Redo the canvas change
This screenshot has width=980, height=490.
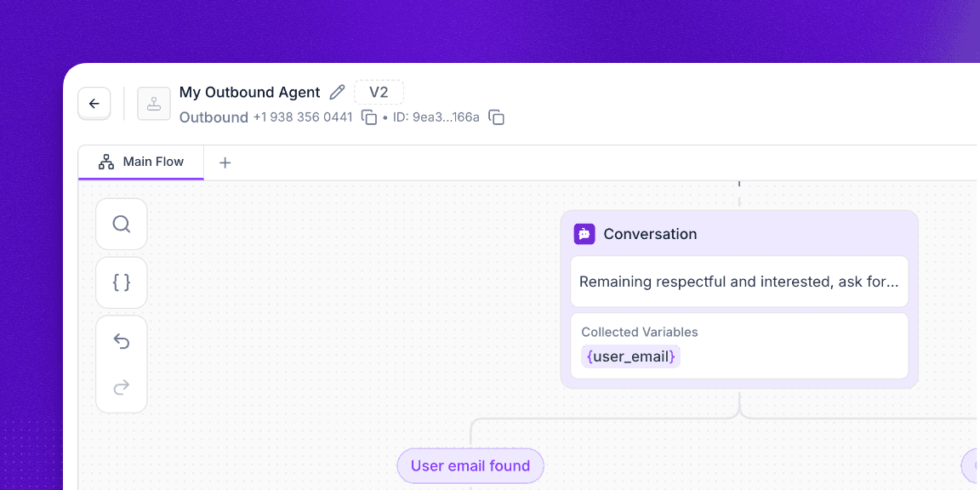pos(122,388)
